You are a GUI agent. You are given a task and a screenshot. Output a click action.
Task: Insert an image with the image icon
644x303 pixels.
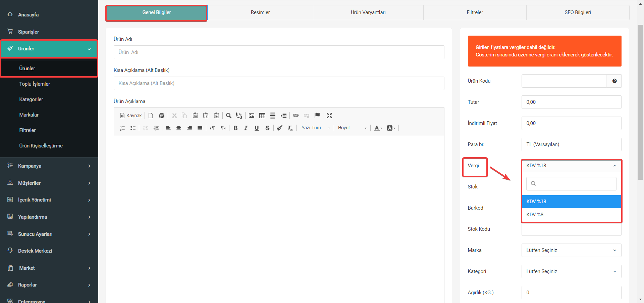pyautogui.click(x=252, y=116)
